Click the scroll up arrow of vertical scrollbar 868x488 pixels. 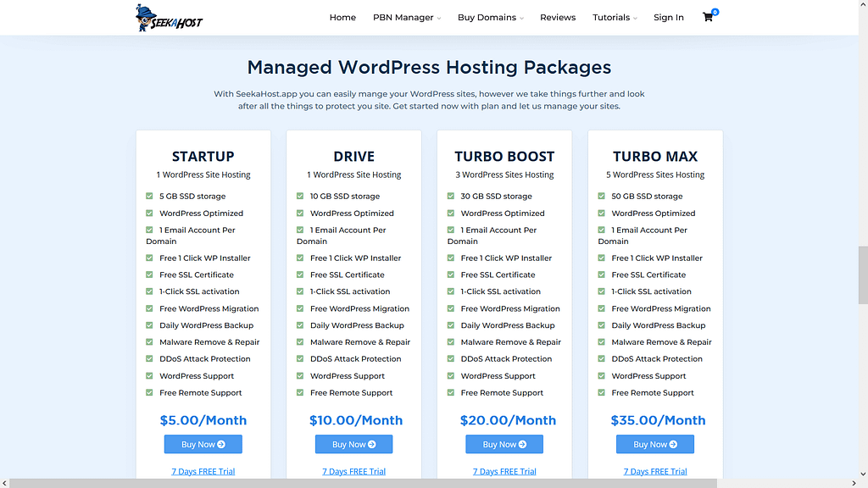[863, 4]
